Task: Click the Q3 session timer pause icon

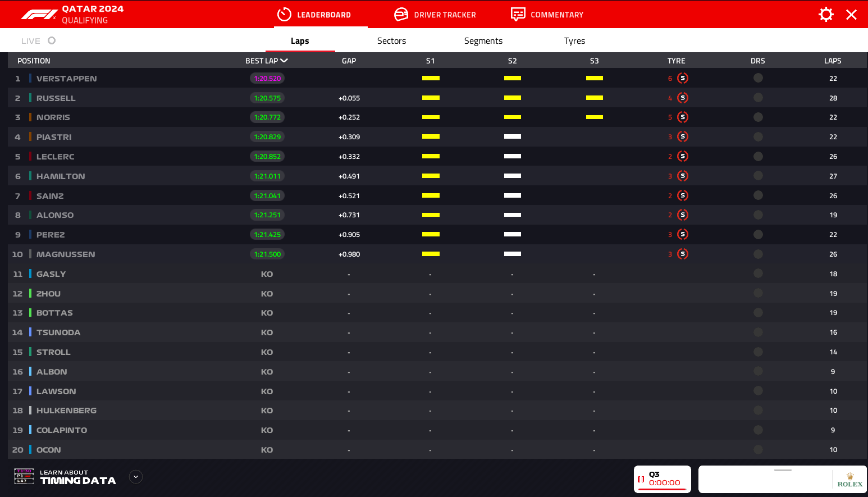Action: coord(641,479)
